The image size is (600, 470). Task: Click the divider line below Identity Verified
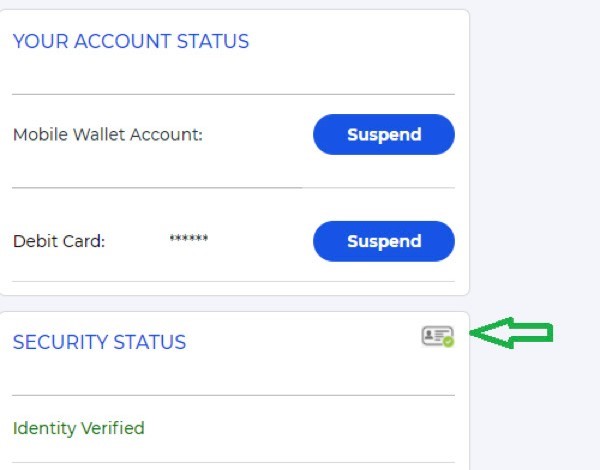click(x=233, y=463)
